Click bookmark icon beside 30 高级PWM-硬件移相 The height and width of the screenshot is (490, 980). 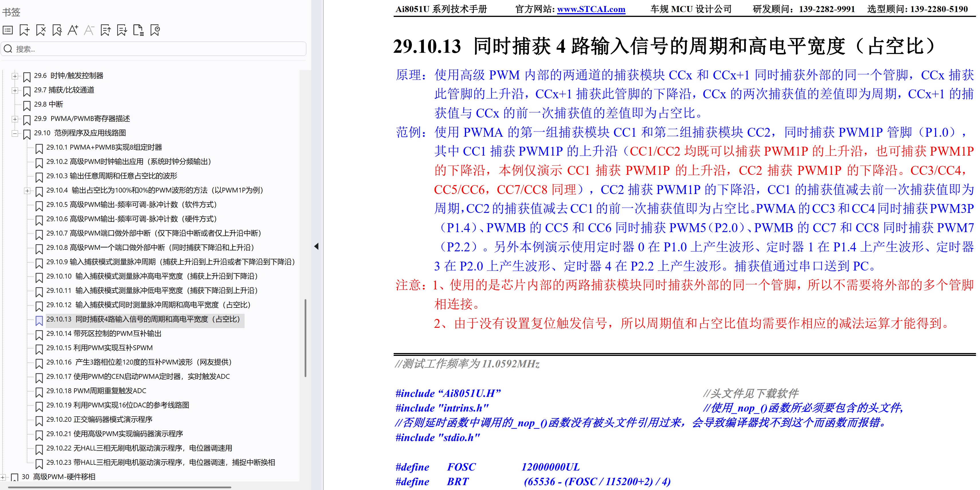pyautogui.click(x=15, y=478)
